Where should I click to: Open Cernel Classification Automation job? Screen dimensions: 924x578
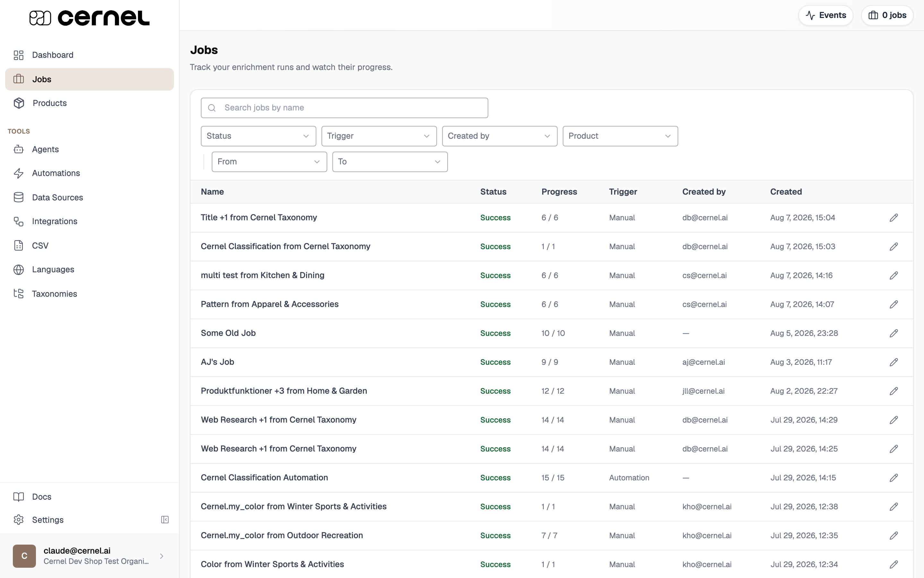tap(264, 477)
